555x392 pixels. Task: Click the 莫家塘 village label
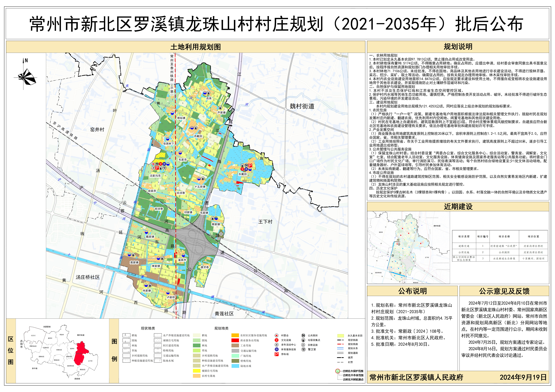(134, 263)
